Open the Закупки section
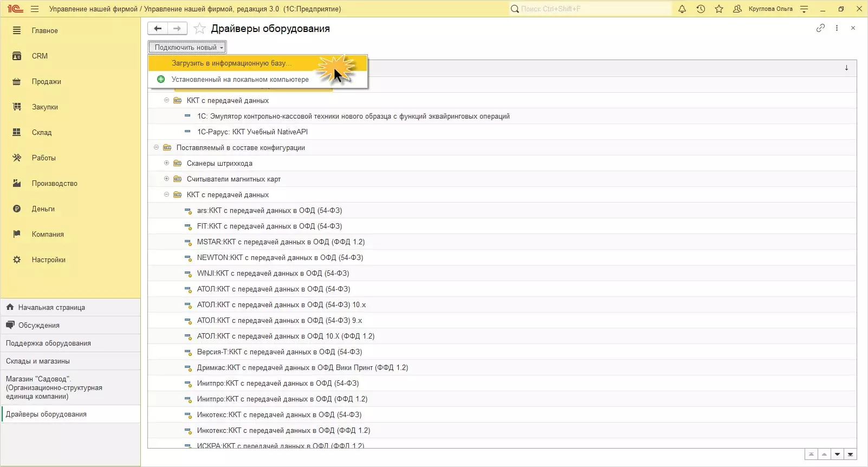The image size is (868, 467). [x=70, y=107]
